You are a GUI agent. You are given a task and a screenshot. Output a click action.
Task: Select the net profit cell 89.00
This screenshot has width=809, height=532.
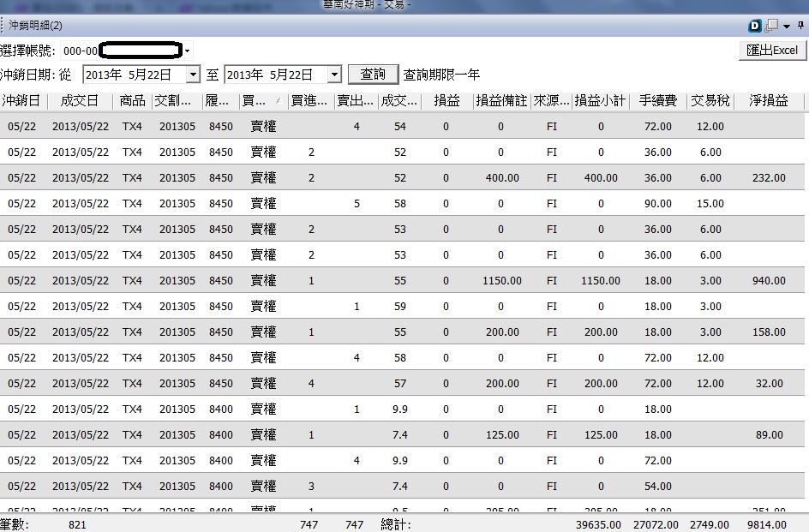[770, 435]
